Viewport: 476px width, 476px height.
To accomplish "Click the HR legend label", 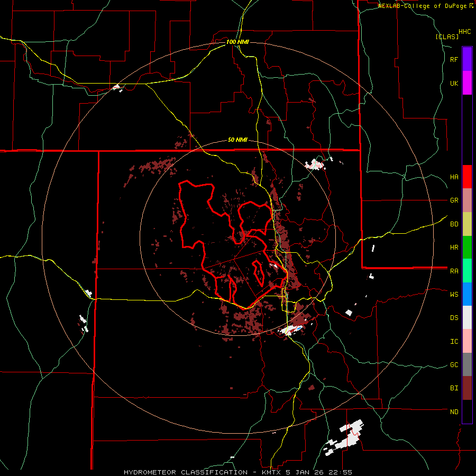I will [x=454, y=248].
